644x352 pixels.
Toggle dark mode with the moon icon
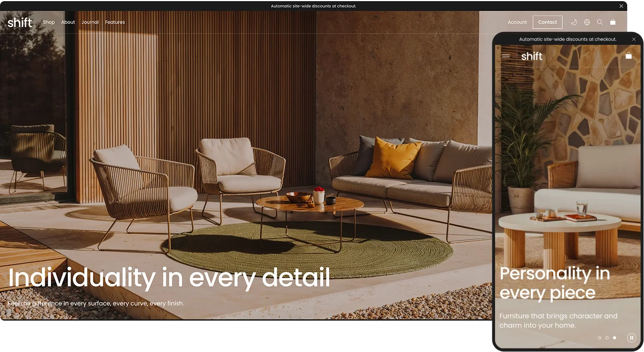point(573,22)
